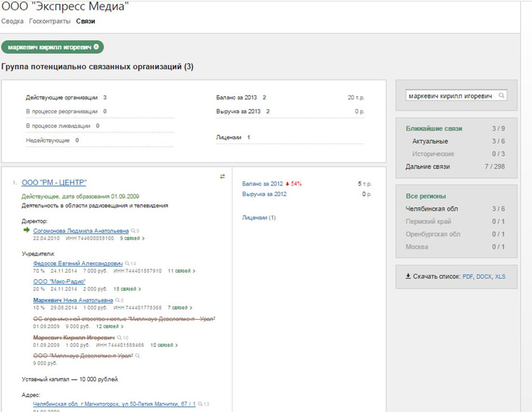Click the green swap arrows icon near ООО РМ-ЦЕНТР
The height and width of the screenshot is (412, 532).
tap(222, 176)
